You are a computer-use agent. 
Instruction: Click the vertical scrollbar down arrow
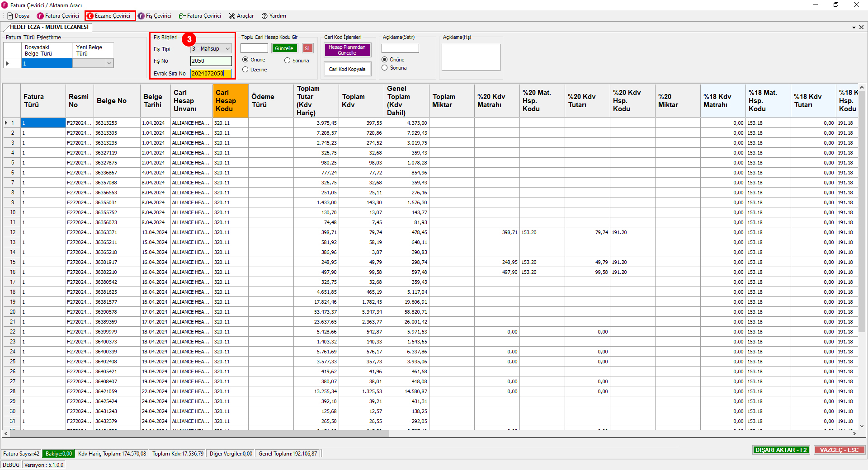pyautogui.click(x=862, y=426)
